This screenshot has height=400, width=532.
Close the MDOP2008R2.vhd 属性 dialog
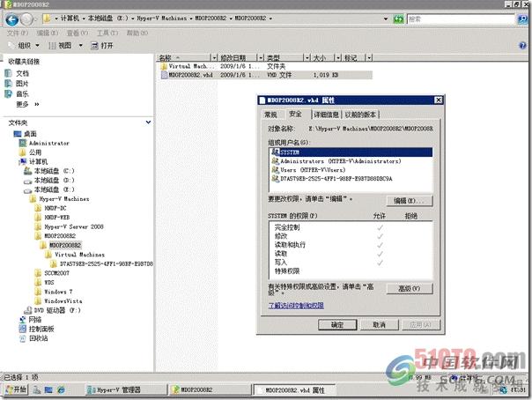click(x=439, y=100)
